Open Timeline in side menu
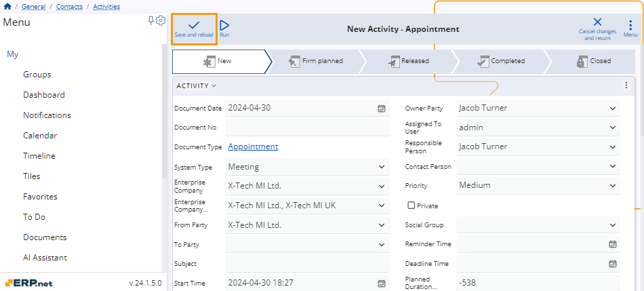 [39, 156]
